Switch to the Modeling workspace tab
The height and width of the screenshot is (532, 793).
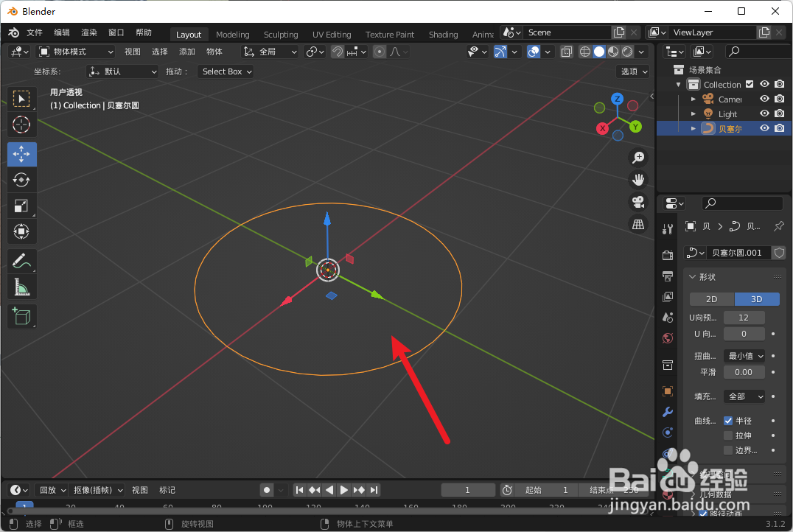tap(233, 35)
